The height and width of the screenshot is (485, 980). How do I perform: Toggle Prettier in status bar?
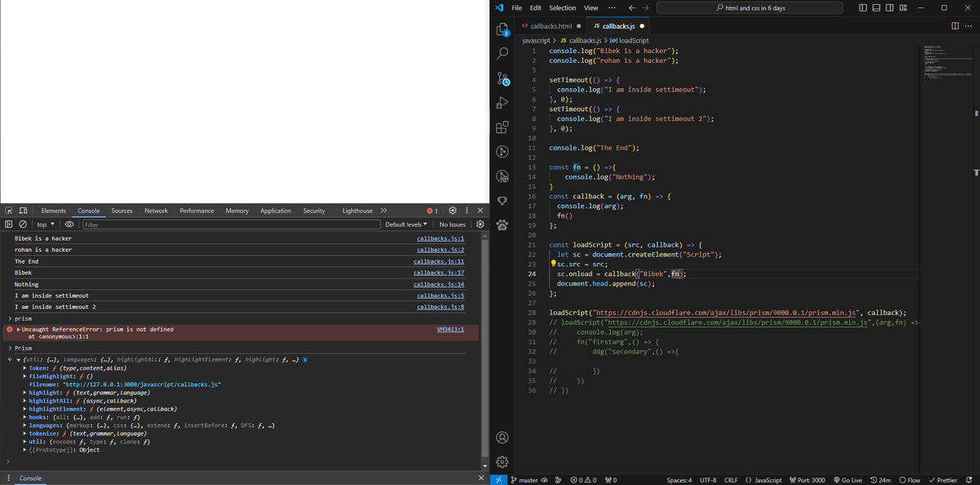[x=943, y=479]
